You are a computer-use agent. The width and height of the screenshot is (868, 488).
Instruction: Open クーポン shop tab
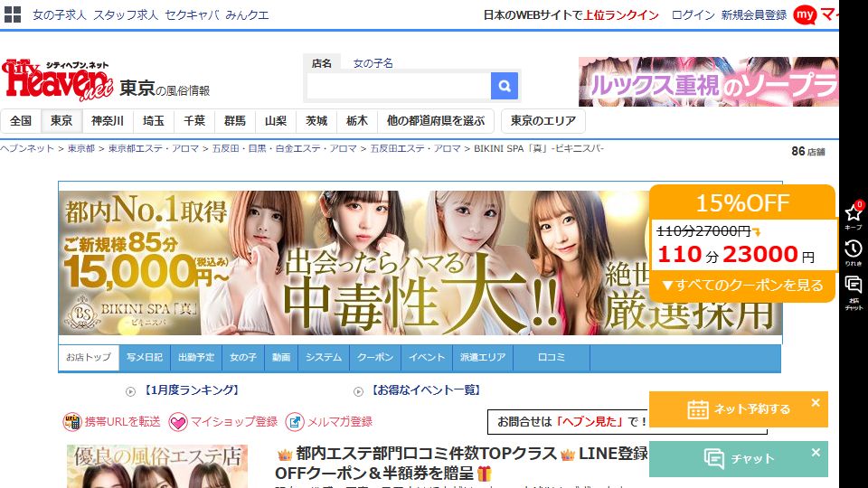(375, 358)
